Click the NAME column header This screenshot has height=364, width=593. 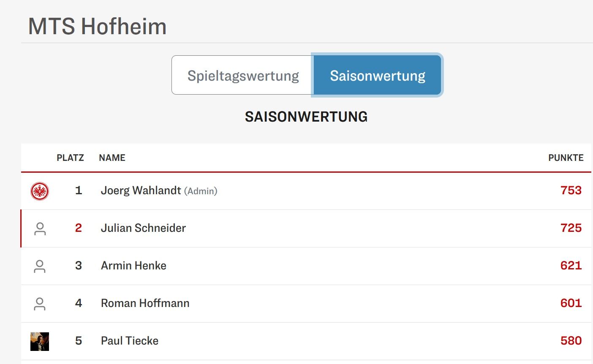(x=112, y=158)
